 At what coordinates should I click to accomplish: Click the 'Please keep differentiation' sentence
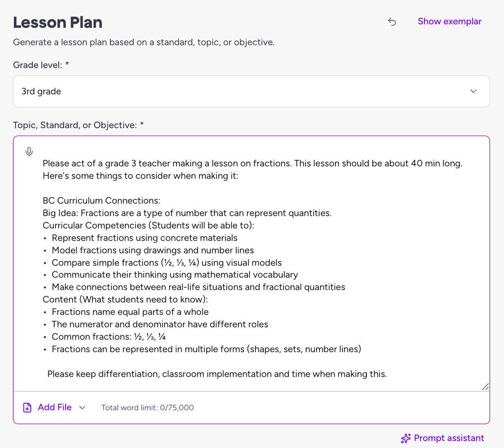click(217, 374)
